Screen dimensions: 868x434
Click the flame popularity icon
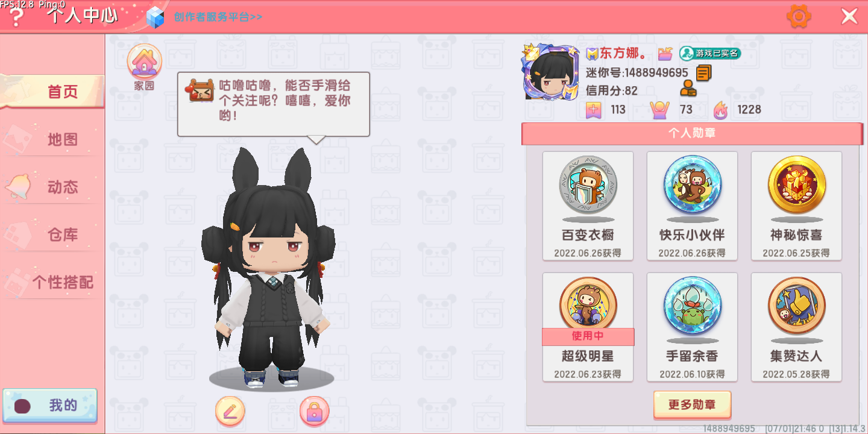pos(721,110)
